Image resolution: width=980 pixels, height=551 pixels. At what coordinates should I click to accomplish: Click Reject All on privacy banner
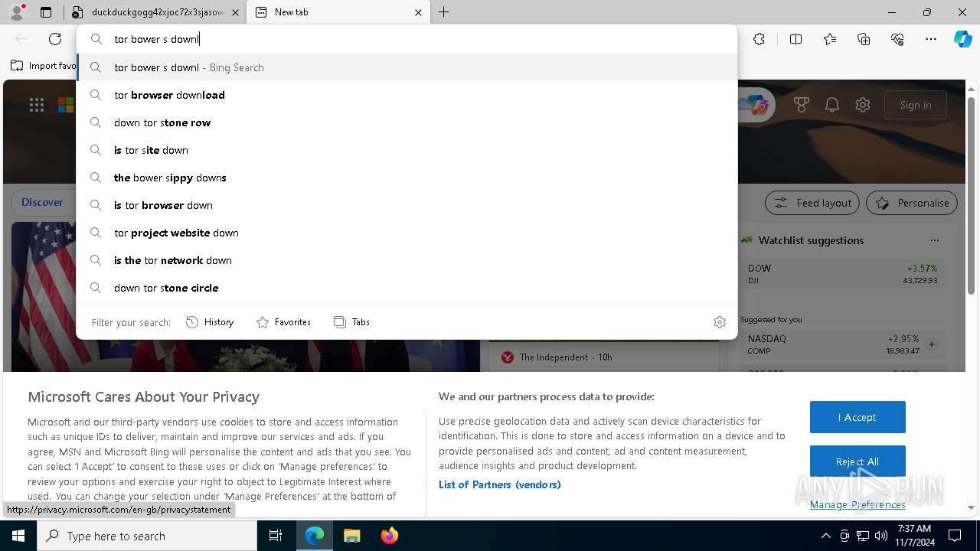click(x=857, y=461)
